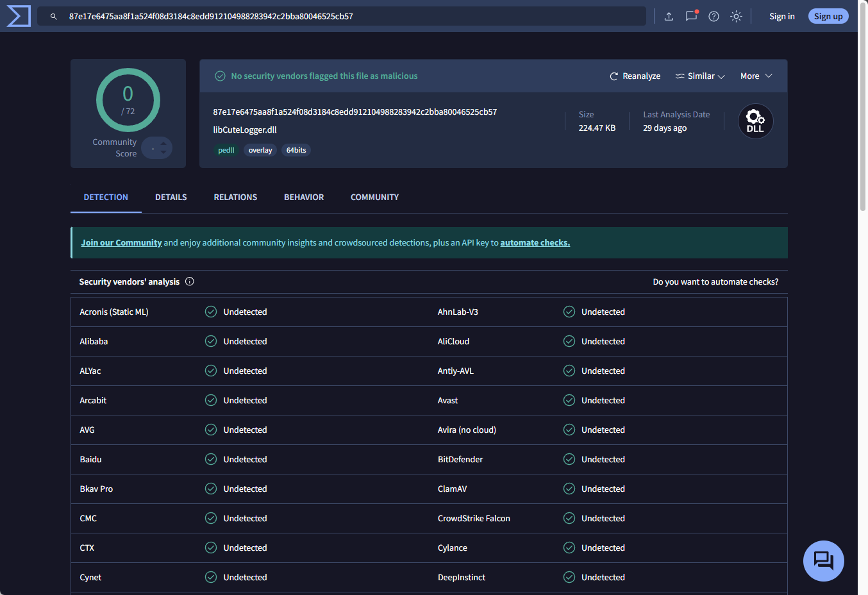This screenshot has width=868, height=595.
Task: Click the Bkav Pro vendor name
Action: (x=96, y=489)
